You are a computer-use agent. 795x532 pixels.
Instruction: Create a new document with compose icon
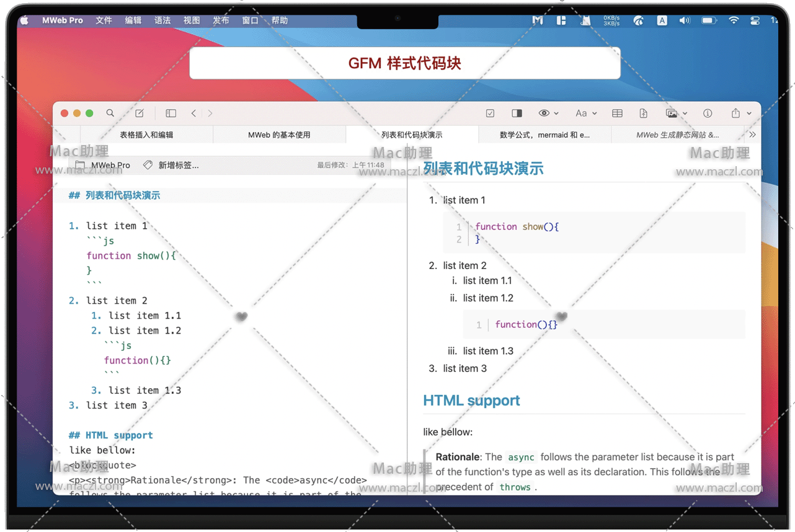coord(140,113)
